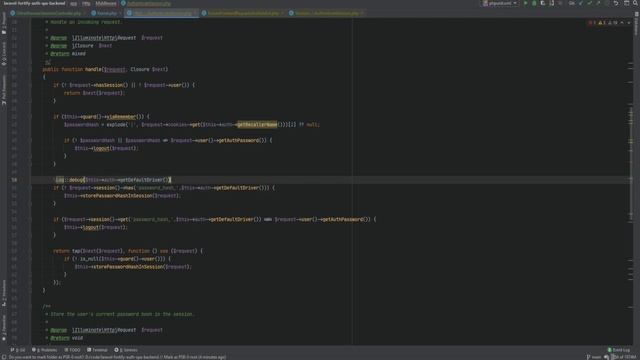Open the Problems tool window
Screen dimensions: 640x360
[x=44, y=350]
